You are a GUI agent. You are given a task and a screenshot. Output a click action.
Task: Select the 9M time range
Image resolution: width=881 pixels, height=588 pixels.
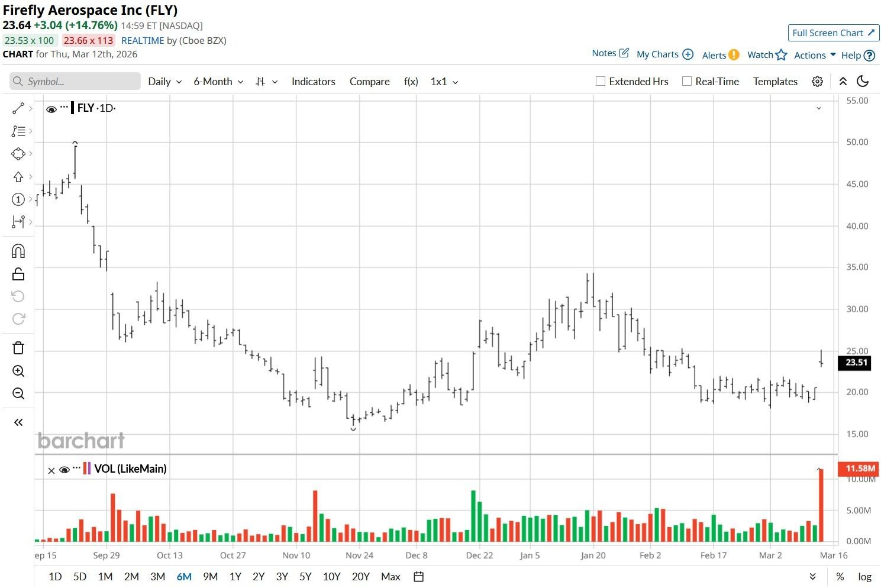coord(210,577)
